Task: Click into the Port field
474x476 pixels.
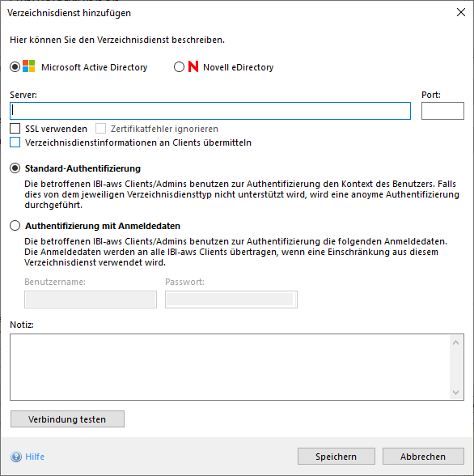Action: [442, 111]
